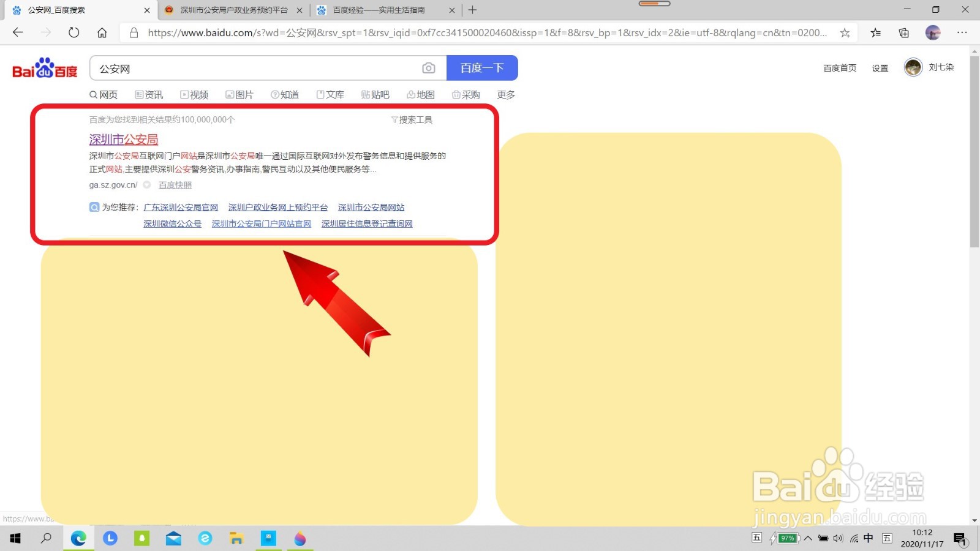This screenshot has width=980, height=551.
Task: Select the 地图 search category
Action: click(421, 94)
